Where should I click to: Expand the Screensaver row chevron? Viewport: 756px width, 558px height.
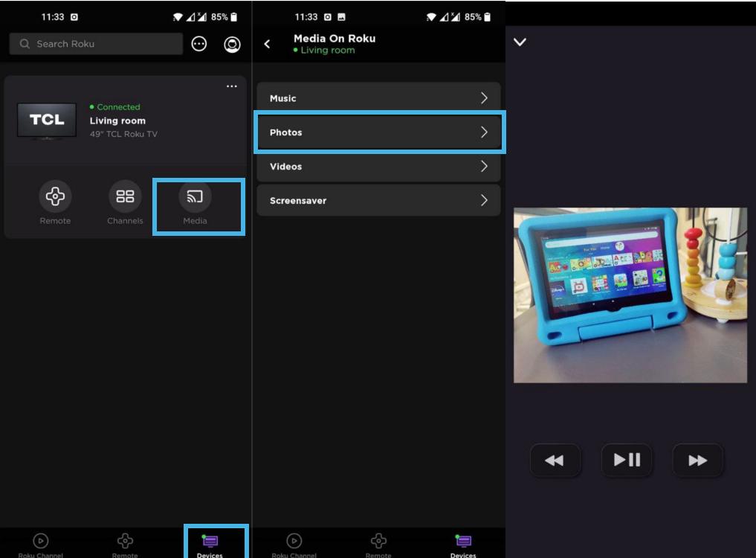(x=484, y=200)
